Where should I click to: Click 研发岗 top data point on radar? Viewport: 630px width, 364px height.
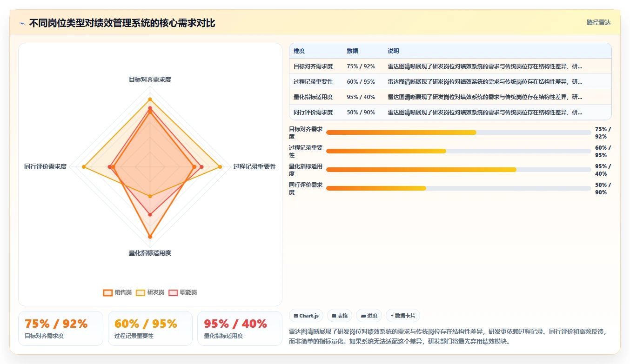coord(150,99)
